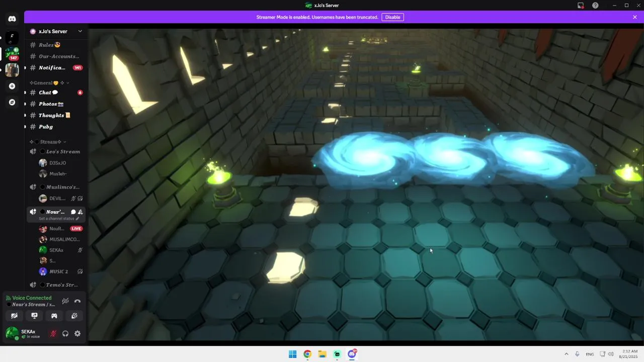Click microphone icon in system tray
The height and width of the screenshot is (362, 644).
click(577, 354)
